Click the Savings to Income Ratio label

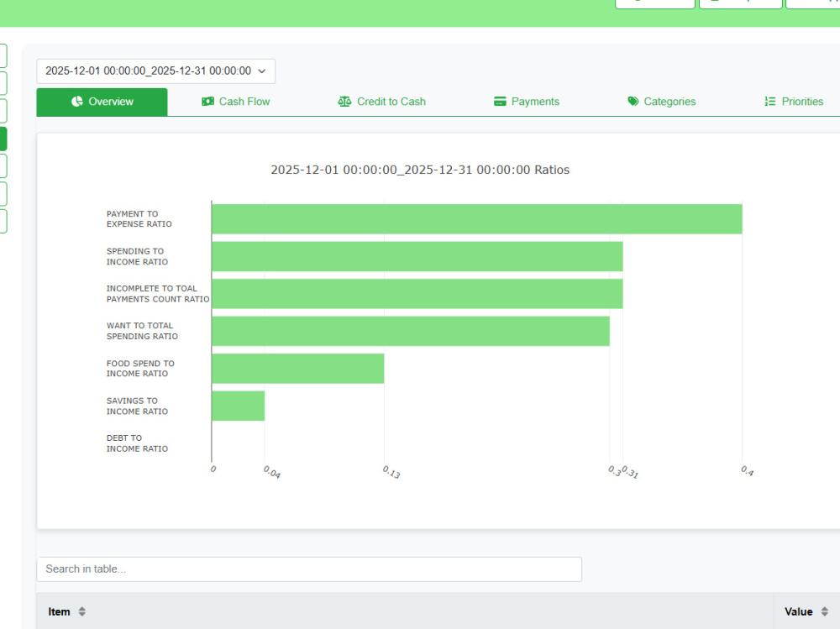pyautogui.click(x=137, y=406)
